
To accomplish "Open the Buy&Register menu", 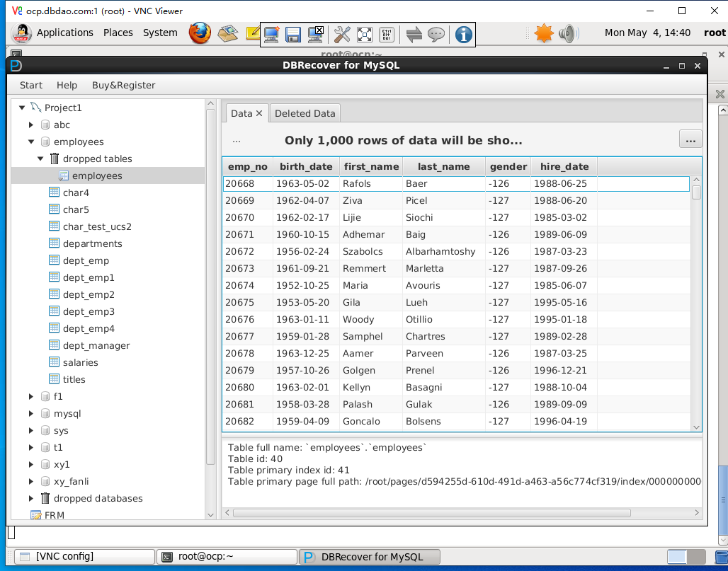I will (x=123, y=85).
